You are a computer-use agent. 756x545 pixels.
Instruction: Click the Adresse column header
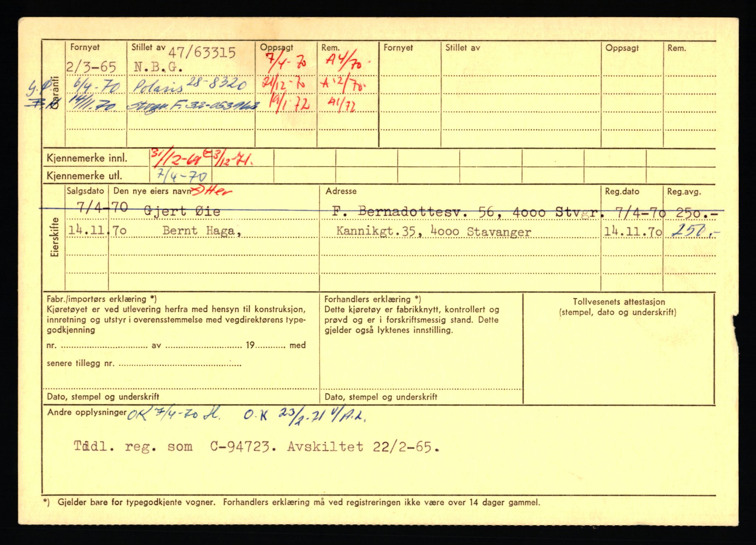click(x=341, y=191)
